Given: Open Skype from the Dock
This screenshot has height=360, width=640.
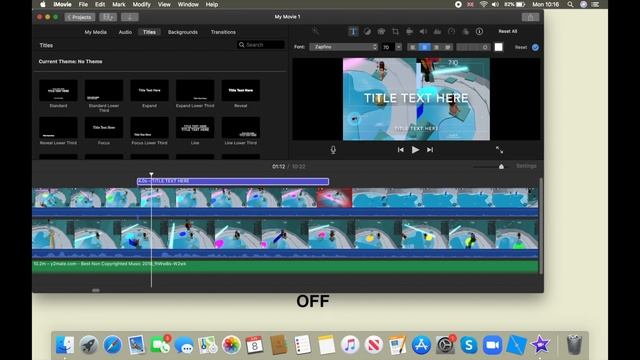Looking at the screenshot, I should coord(469,345).
